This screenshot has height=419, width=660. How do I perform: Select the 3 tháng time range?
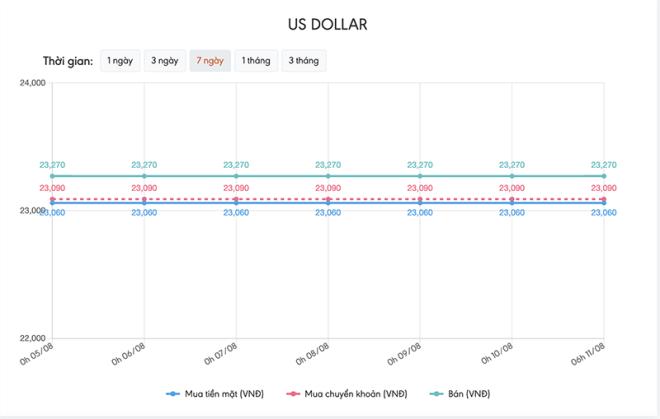click(304, 61)
